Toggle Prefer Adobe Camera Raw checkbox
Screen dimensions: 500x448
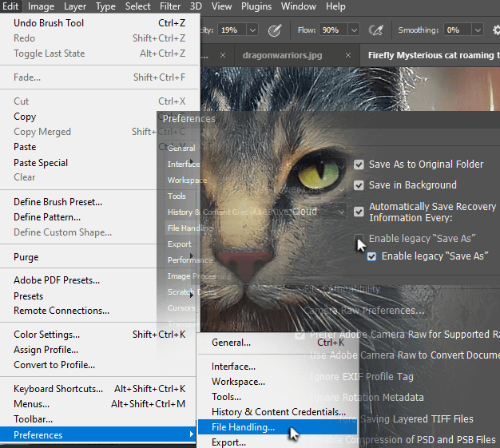pos(300,335)
